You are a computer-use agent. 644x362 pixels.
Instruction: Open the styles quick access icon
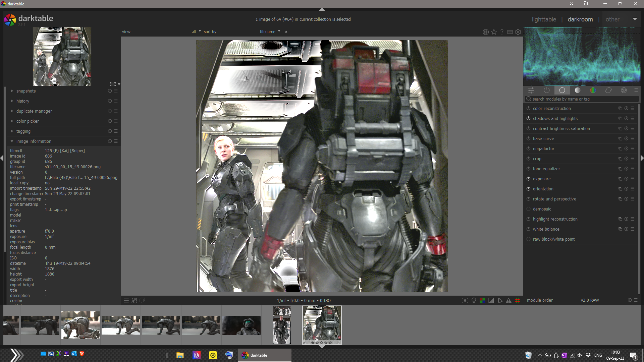click(134, 301)
